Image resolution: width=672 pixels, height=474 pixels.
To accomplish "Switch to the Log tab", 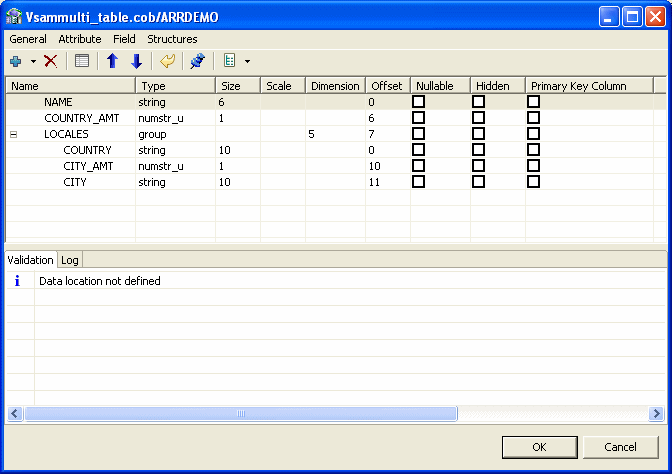I will (x=70, y=260).
